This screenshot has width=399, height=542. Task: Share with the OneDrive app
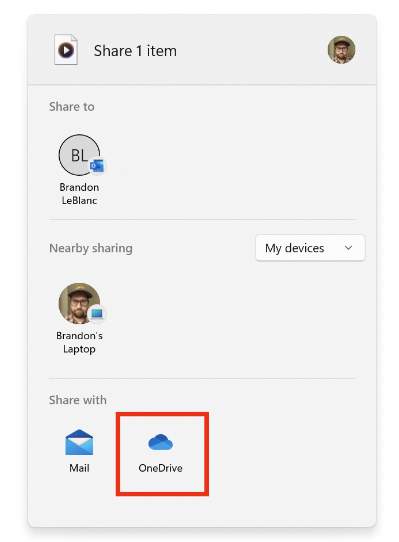tap(160, 453)
